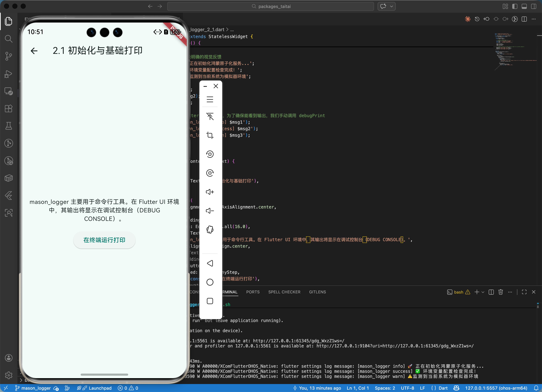Toggle primary sidebar visibility

click(515, 7)
